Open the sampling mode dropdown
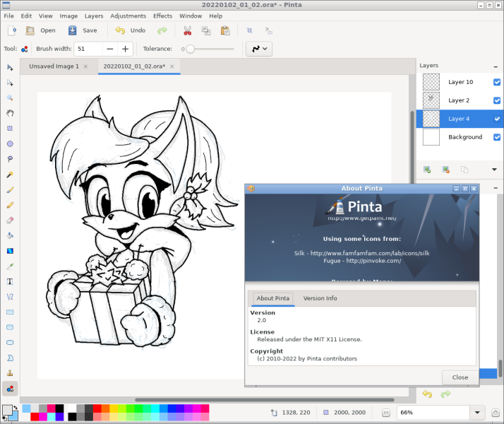This screenshot has width=504, height=424. point(259,49)
